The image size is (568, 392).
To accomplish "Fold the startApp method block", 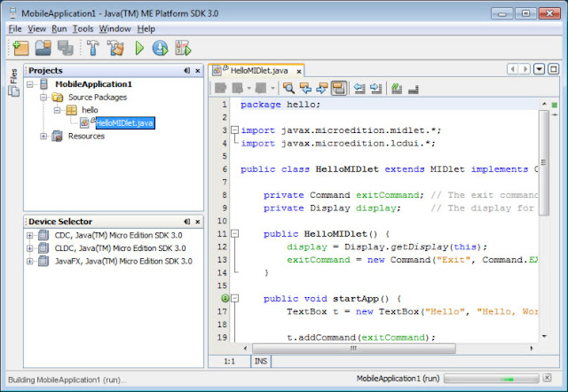I will (x=234, y=298).
